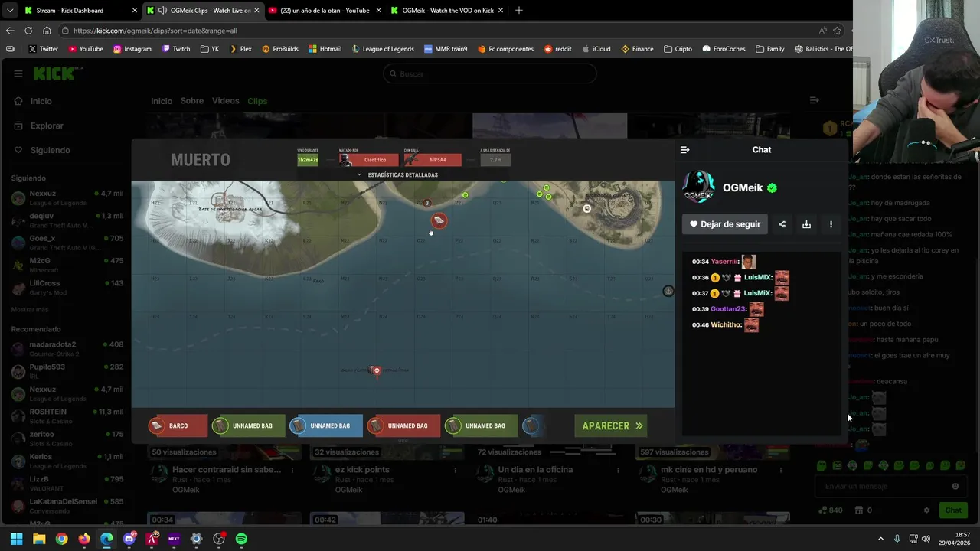Toggle favorite star in the address bar
980x551 pixels.
837,31
